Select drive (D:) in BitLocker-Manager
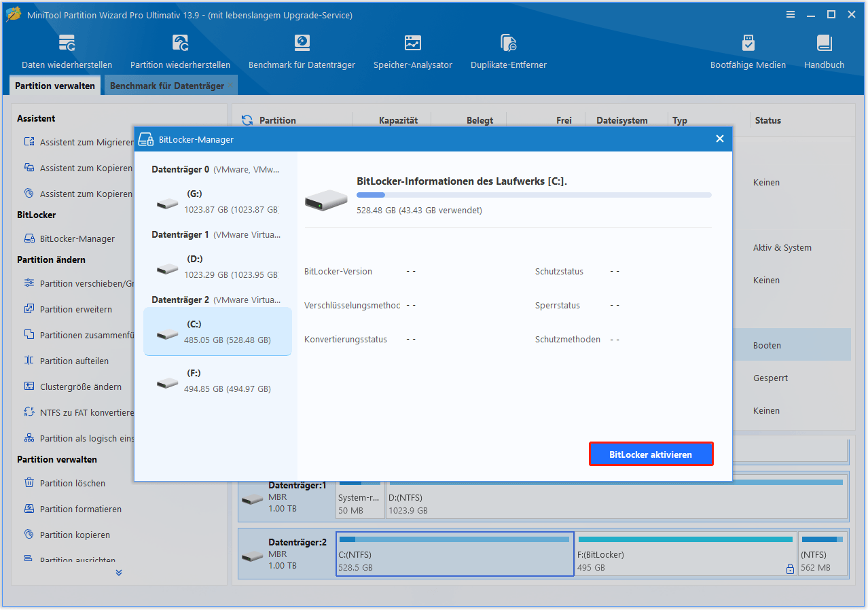868x610 pixels. tap(217, 267)
